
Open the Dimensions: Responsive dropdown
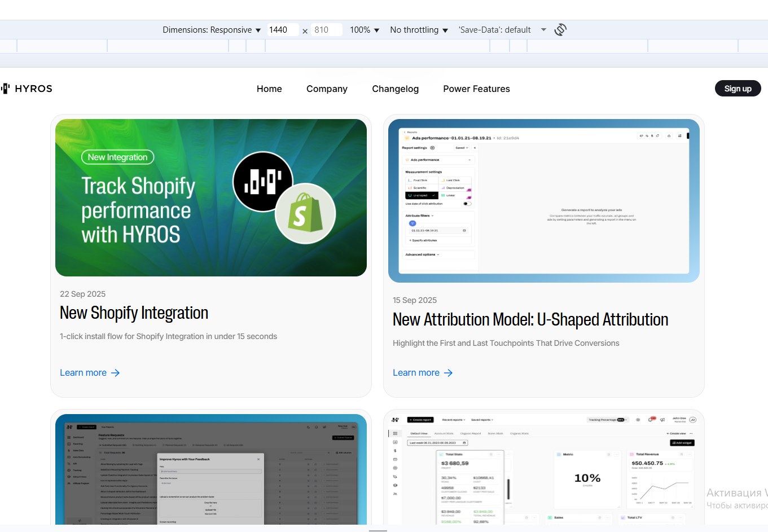point(212,30)
